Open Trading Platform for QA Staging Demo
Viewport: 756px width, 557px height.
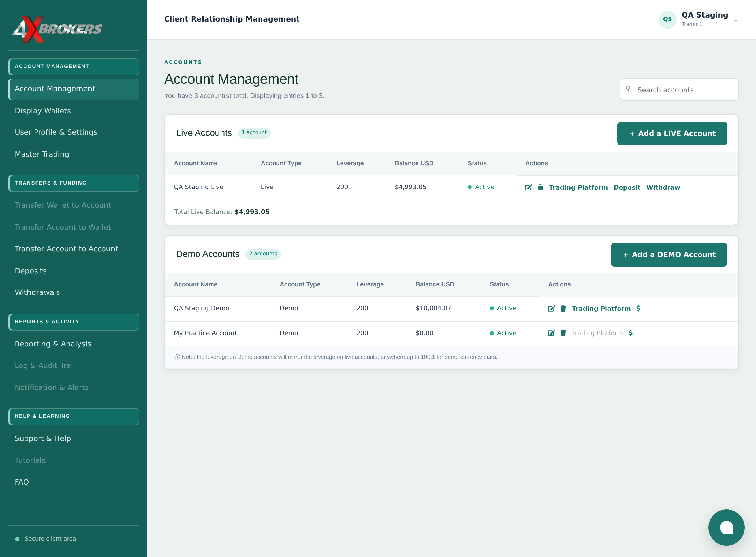(601, 309)
